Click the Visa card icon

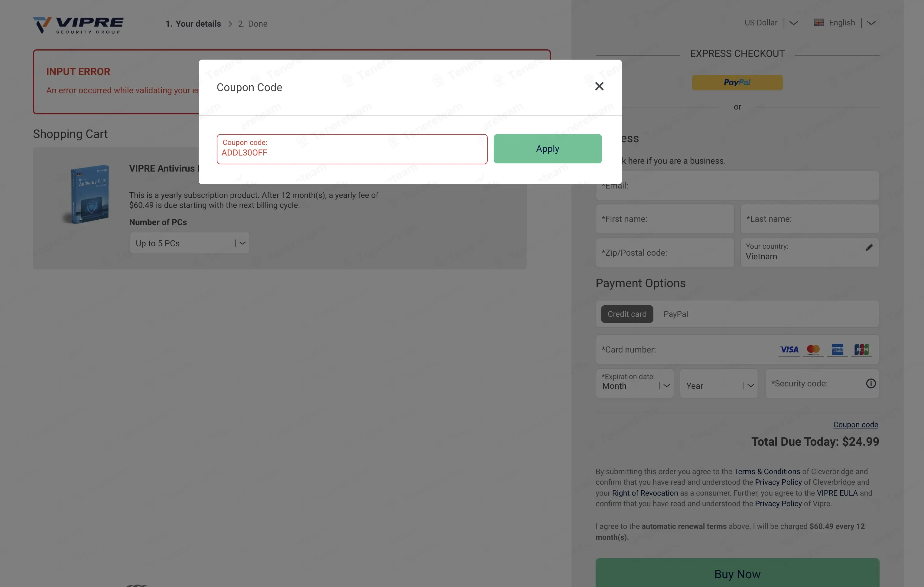pos(789,350)
